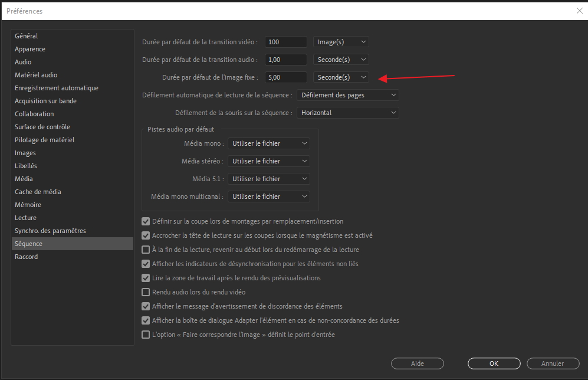Viewport: 588px width, 380px height.
Task: Open the still image duration unit dropdown
Action: (x=341, y=77)
